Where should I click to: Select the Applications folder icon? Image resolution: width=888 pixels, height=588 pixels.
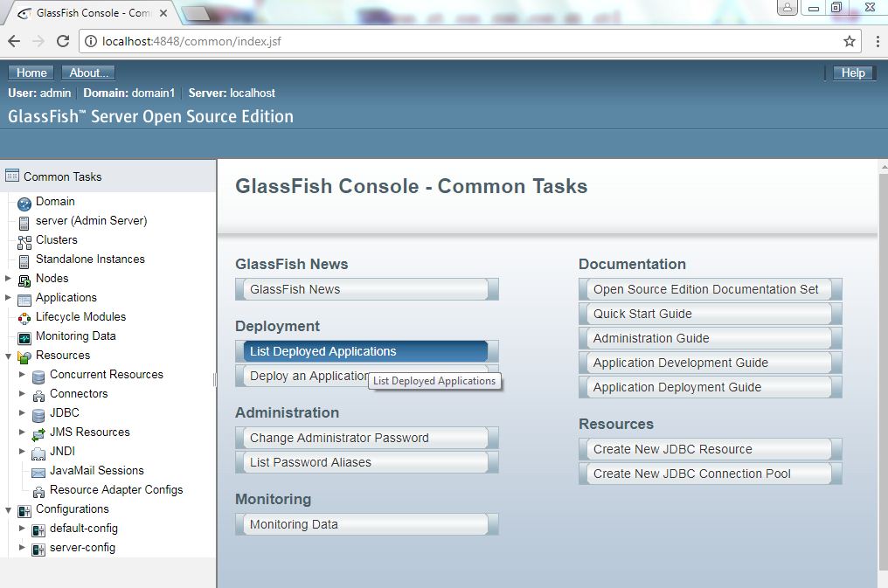point(24,298)
